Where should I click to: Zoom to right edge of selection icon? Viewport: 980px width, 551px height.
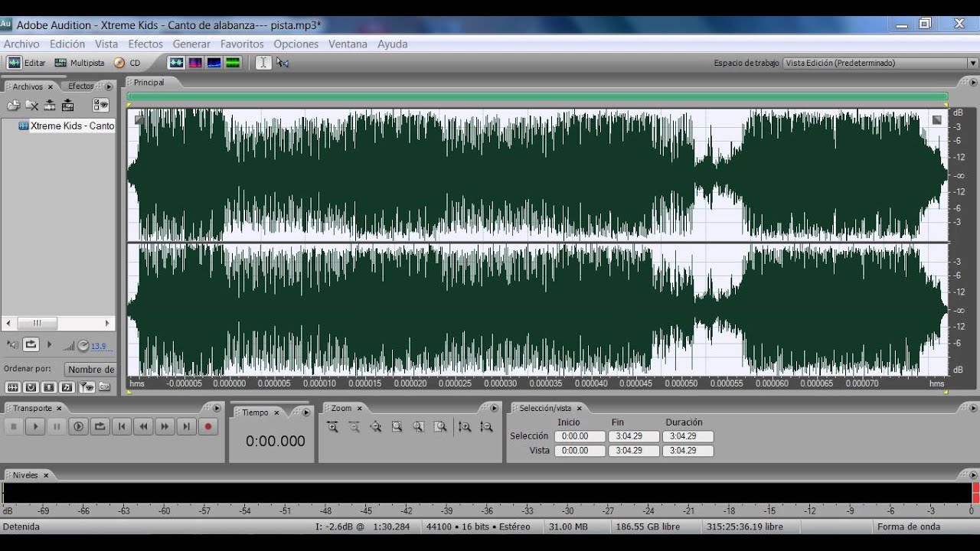[x=440, y=427]
